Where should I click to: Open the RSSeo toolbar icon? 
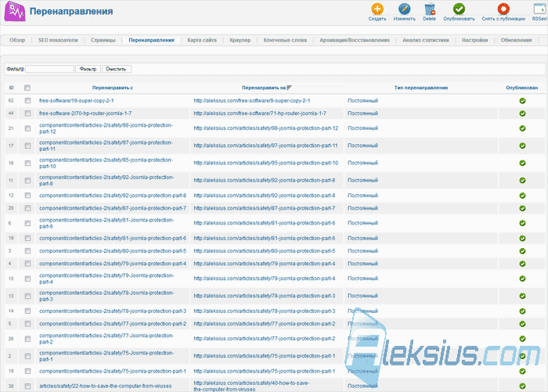pos(540,9)
